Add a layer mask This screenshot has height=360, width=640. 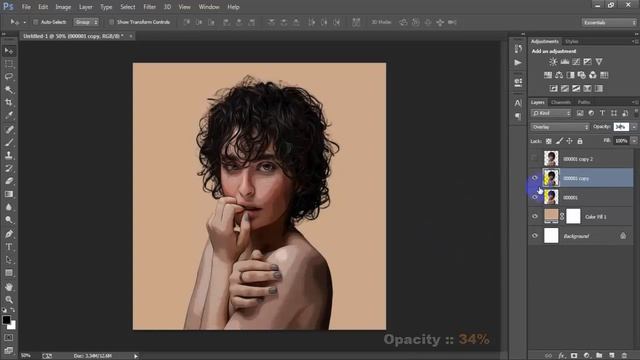pos(574,356)
